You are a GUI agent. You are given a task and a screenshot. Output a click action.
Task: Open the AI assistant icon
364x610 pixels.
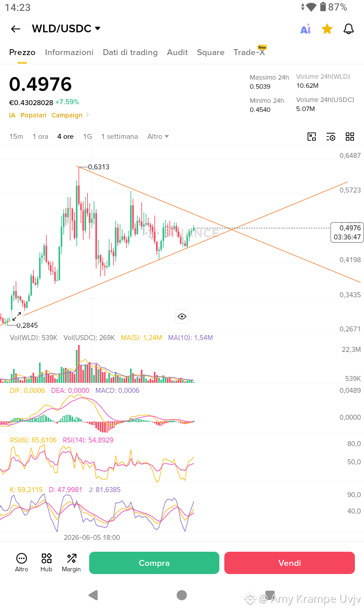(x=305, y=29)
